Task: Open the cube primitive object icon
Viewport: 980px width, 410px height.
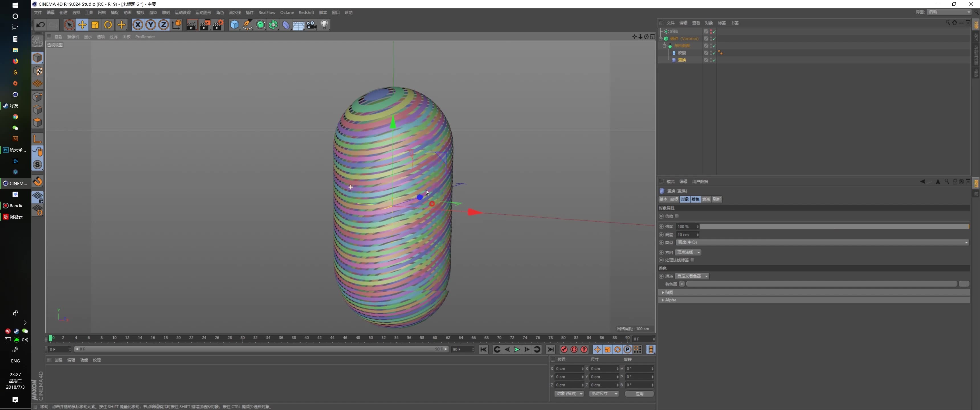Action: [x=234, y=25]
